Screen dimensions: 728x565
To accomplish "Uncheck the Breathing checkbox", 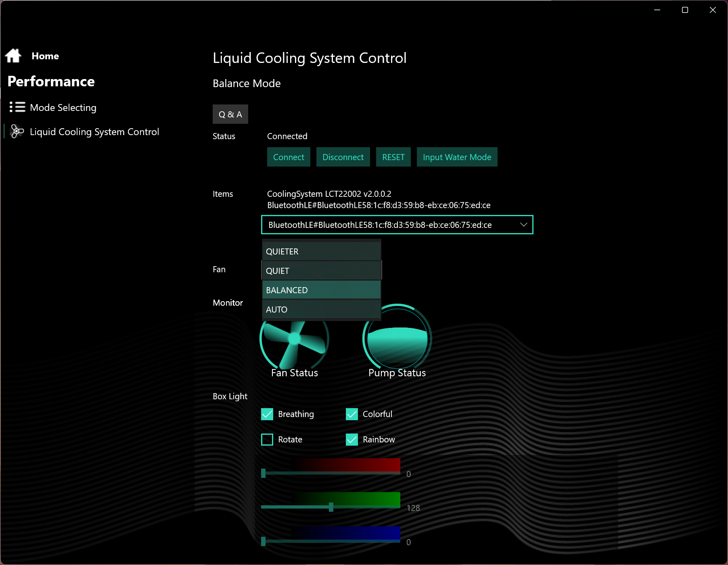I will 267,414.
